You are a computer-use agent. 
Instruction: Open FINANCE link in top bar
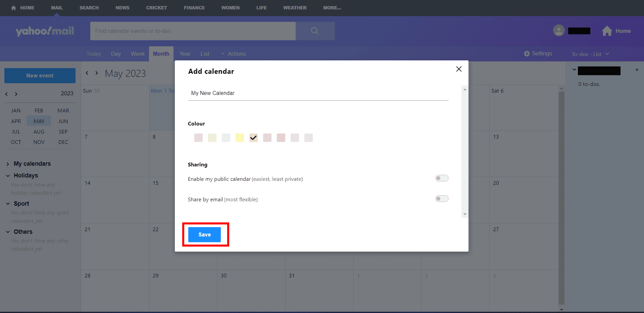tap(194, 8)
